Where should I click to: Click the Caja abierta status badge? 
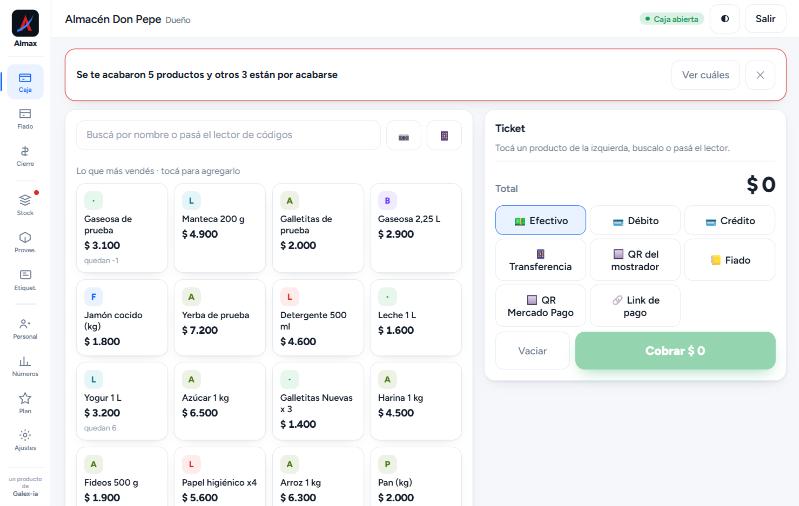point(672,19)
